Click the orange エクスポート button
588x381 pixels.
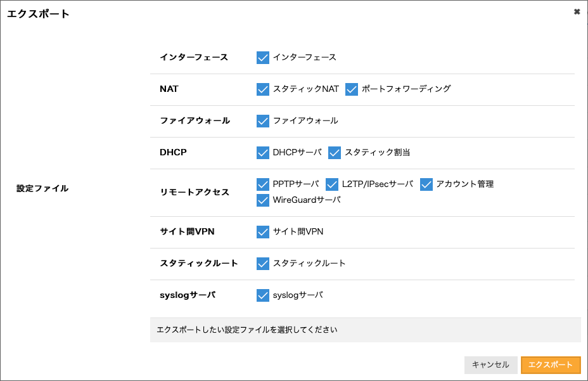pos(551,365)
